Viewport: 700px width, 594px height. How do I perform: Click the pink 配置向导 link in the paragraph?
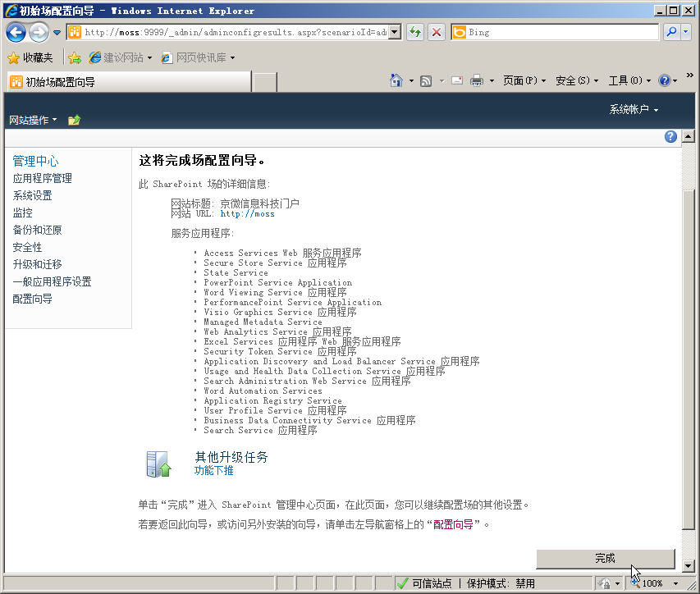click(453, 524)
